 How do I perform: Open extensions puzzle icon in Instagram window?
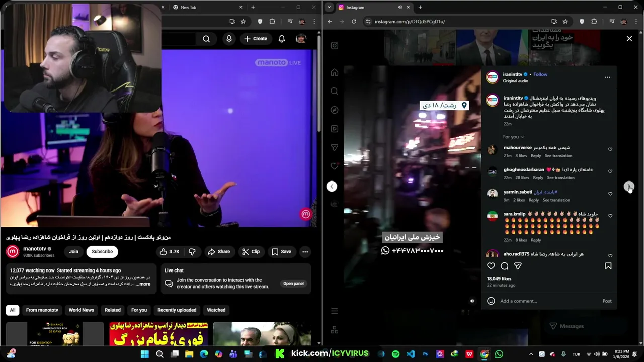click(594, 21)
